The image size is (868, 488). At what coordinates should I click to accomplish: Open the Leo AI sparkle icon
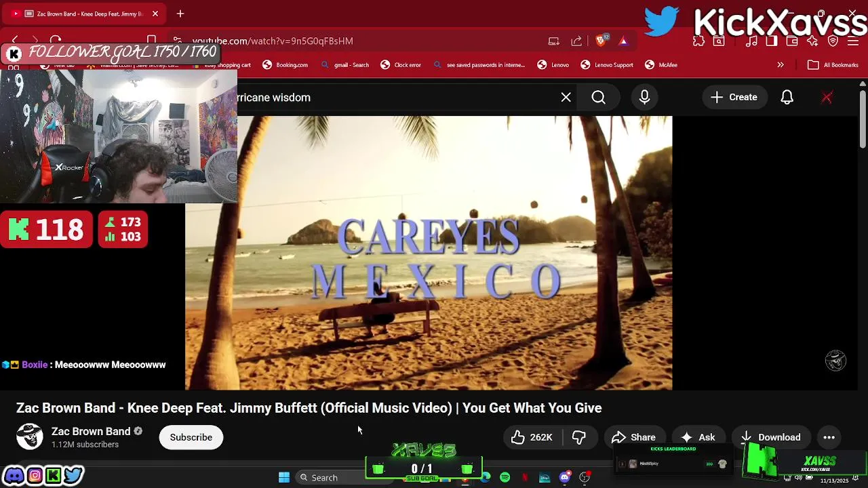point(812,41)
